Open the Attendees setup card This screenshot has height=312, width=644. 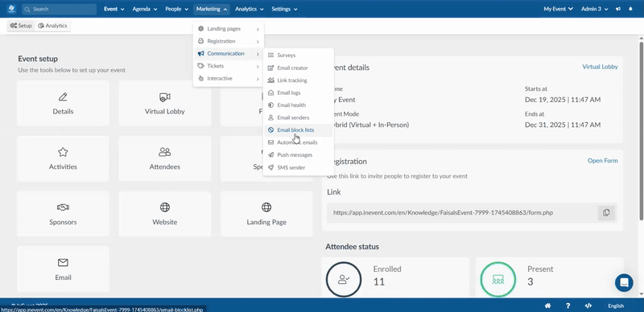pos(165,158)
